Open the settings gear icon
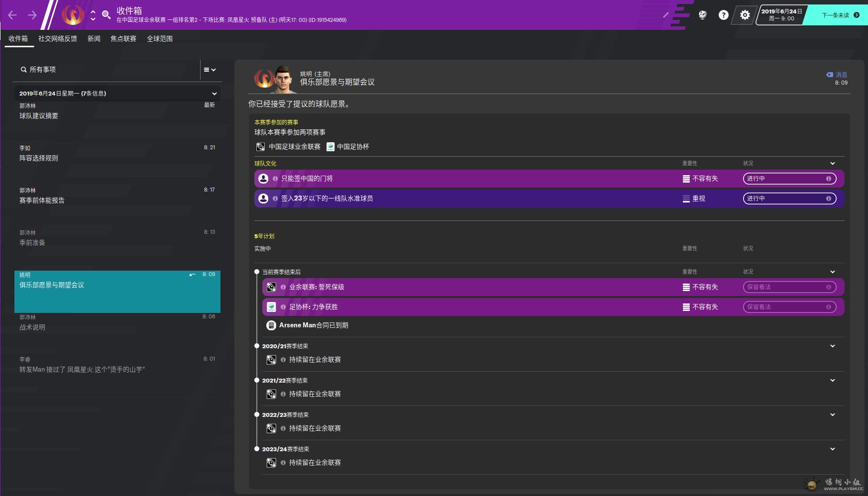 pos(745,15)
